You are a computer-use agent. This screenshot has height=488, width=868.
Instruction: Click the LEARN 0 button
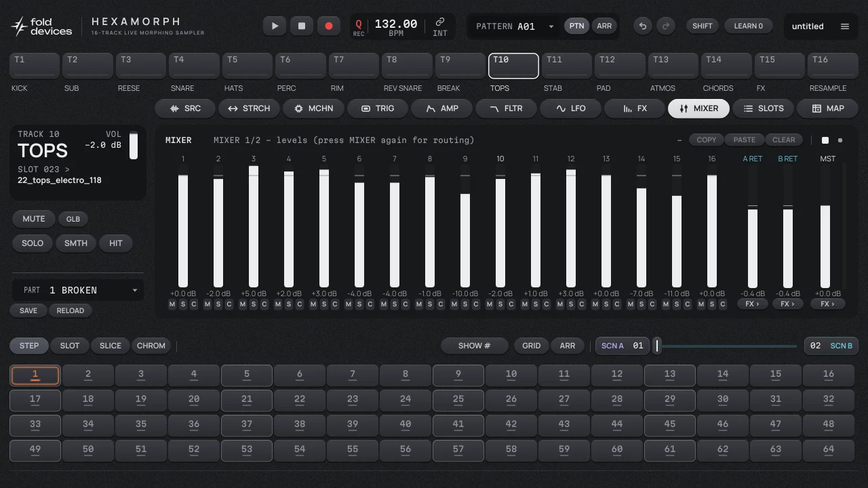pos(749,26)
